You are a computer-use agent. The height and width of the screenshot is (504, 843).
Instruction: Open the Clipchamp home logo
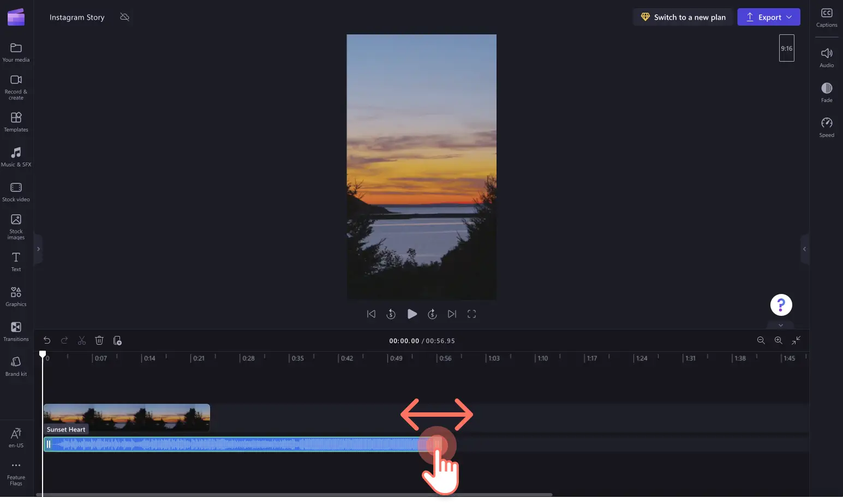16,17
